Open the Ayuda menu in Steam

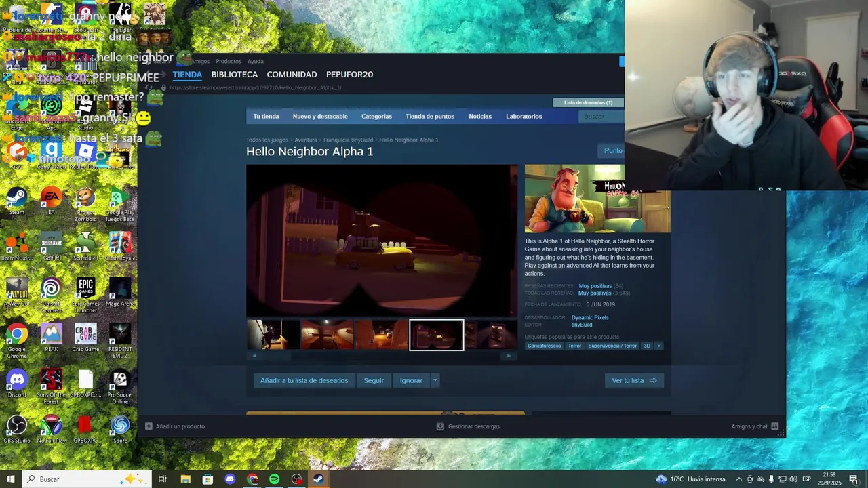(256, 61)
